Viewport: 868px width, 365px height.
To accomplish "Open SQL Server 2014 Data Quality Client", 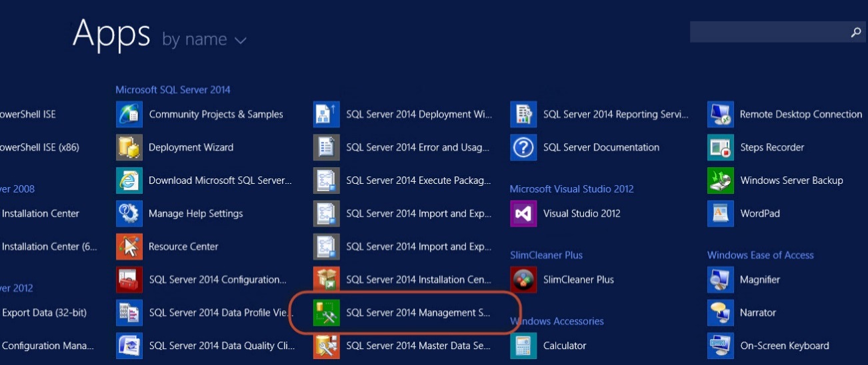I will click(x=205, y=346).
